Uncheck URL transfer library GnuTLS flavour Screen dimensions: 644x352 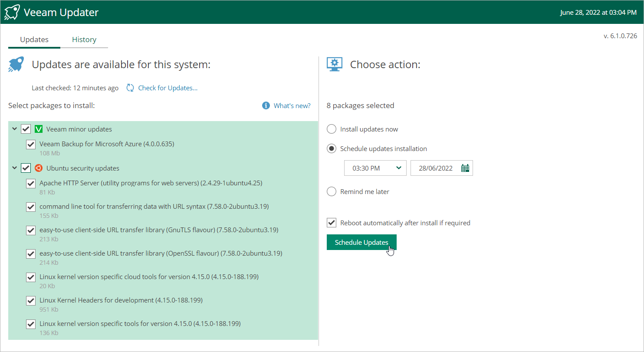point(31,230)
